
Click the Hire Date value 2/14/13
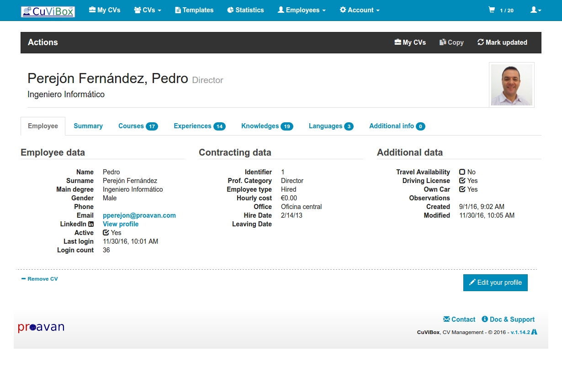point(292,215)
